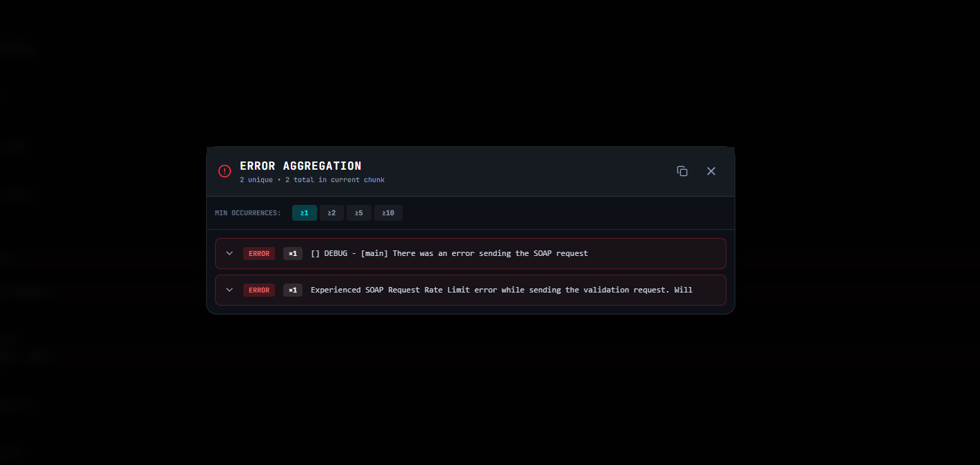Click the ×1 count badge on the first error
Screen dimensions: 980x465
[292, 253]
